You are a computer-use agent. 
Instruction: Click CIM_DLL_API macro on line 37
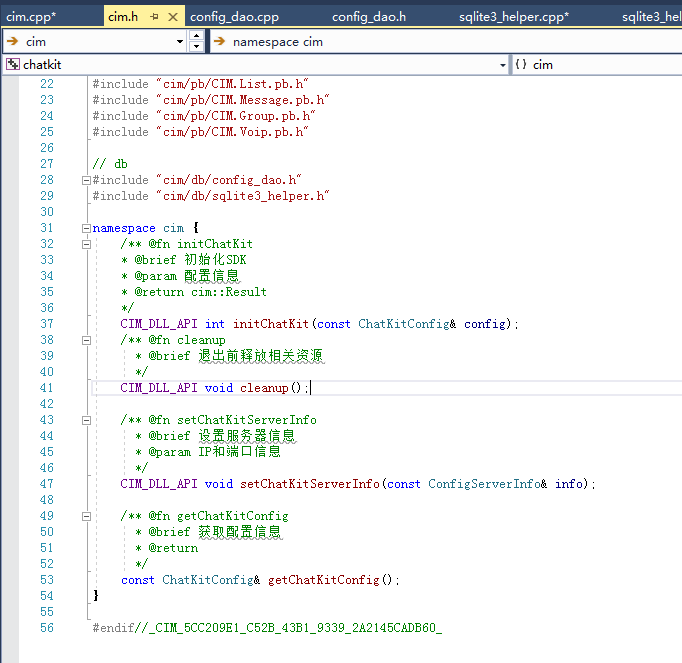[159, 324]
